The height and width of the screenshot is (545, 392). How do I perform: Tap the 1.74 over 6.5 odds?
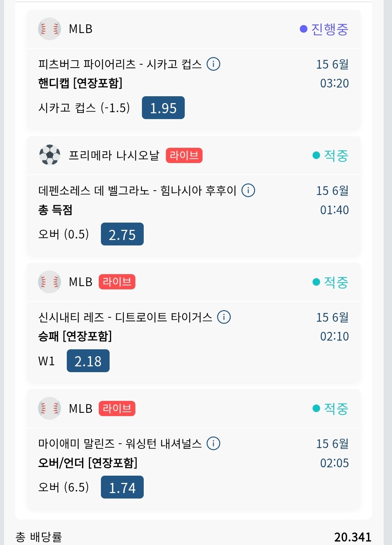122,487
